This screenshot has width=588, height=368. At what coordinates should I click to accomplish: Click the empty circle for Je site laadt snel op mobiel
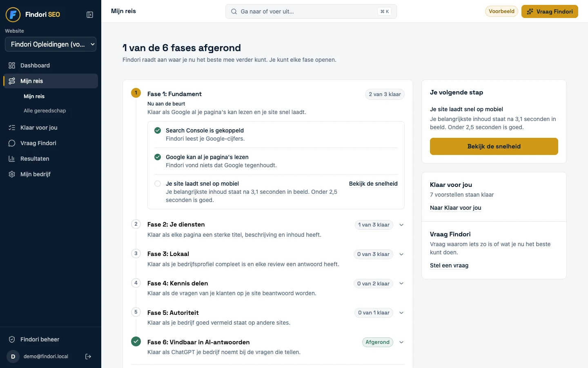[x=158, y=184]
